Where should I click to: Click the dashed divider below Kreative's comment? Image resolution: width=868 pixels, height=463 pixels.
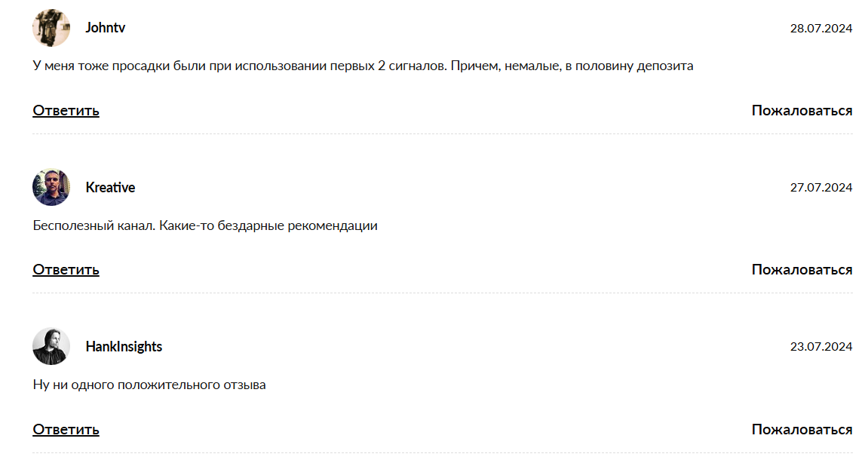(443, 293)
